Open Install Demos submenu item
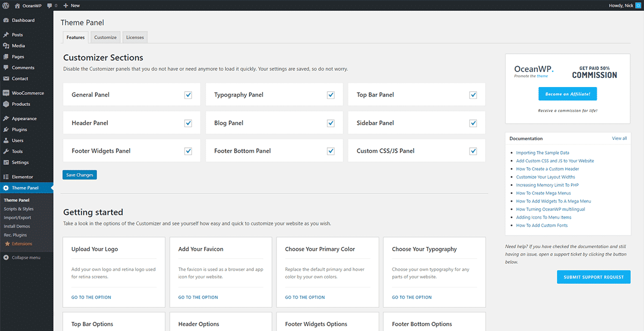The height and width of the screenshot is (331, 644). pyautogui.click(x=17, y=226)
